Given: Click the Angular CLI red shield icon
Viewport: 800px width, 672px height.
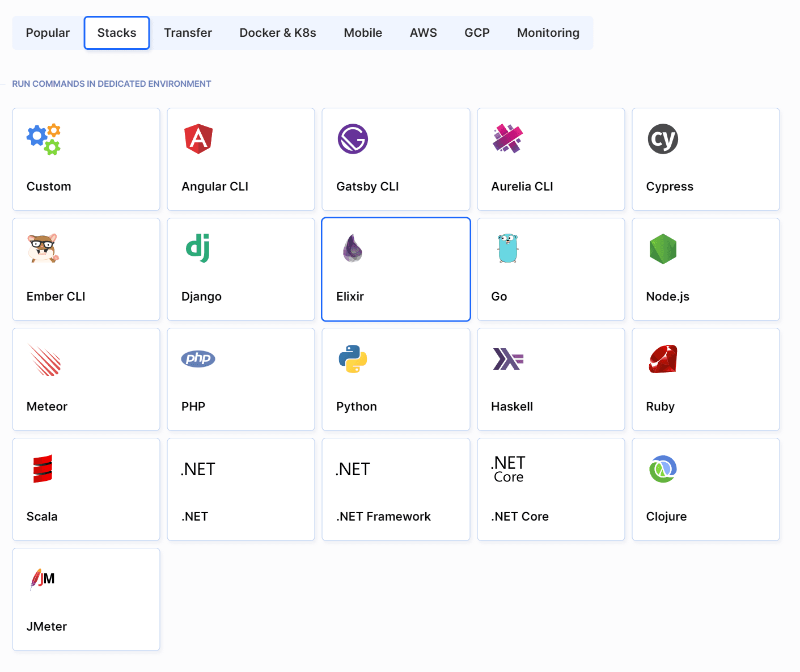Looking at the screenshot, I should point(198,139).
